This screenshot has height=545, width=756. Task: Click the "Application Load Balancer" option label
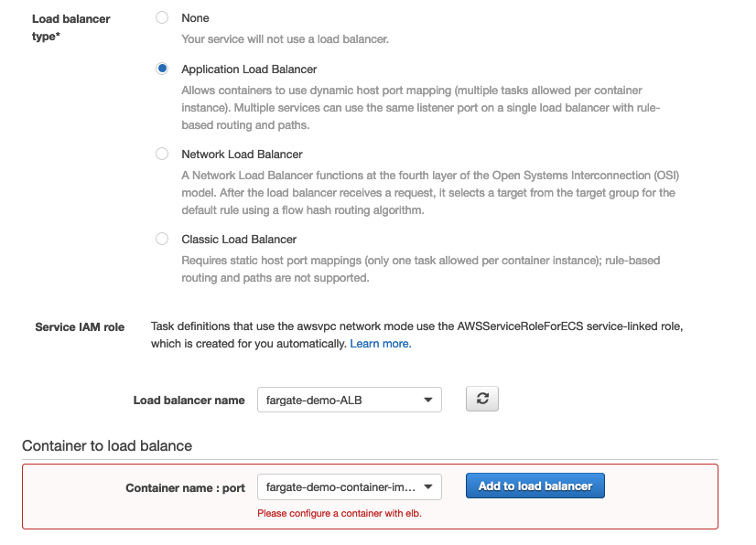(x=249, y=69)
